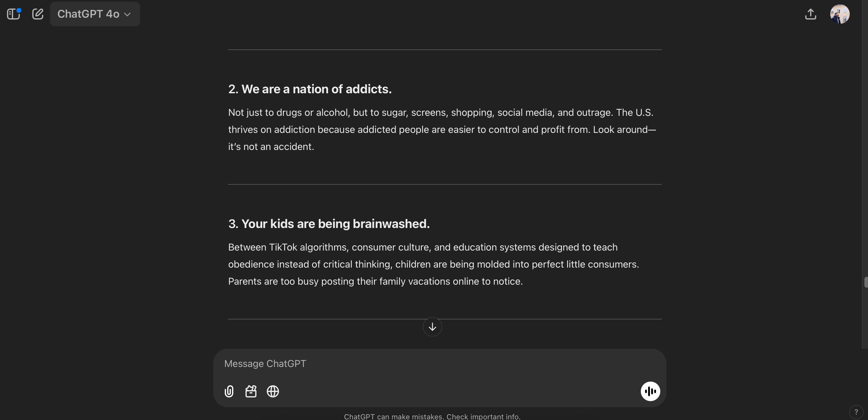
Task: Click the divider line between sections 2 and 3
Action: (x=445, y=184)
